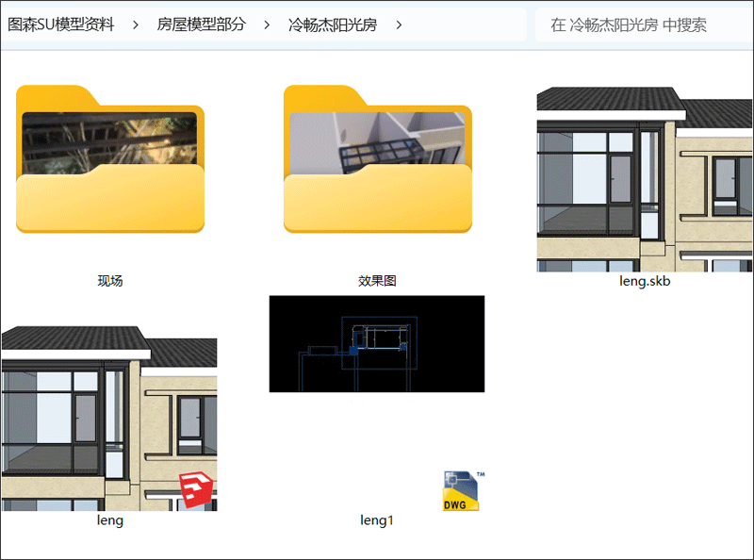The width and height of the screenshot is (754, 560).
Task: Click the DWG file type badge
Action: tap(462, 491)
